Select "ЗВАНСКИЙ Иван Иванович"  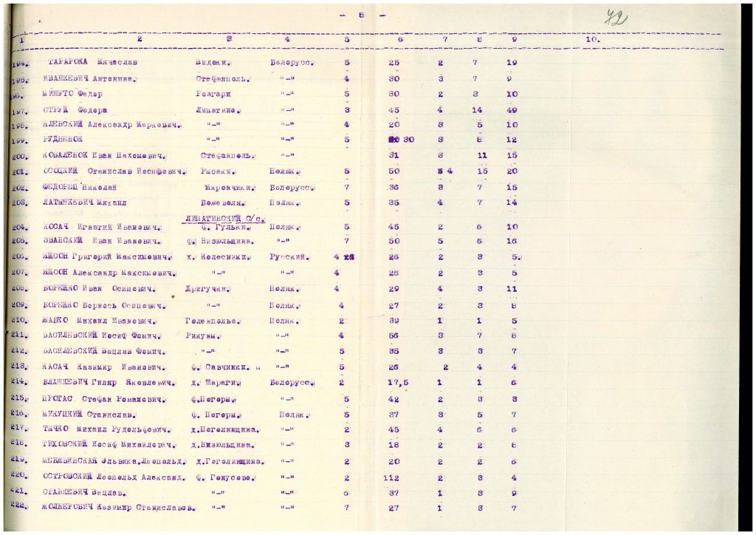click(102, 241)
